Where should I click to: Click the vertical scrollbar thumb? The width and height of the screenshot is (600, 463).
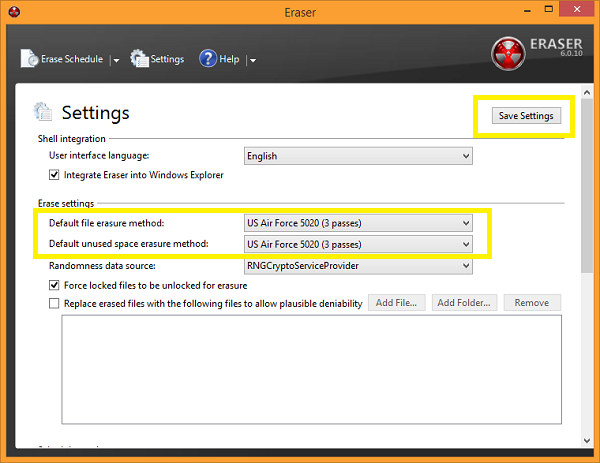coord(587,186)
